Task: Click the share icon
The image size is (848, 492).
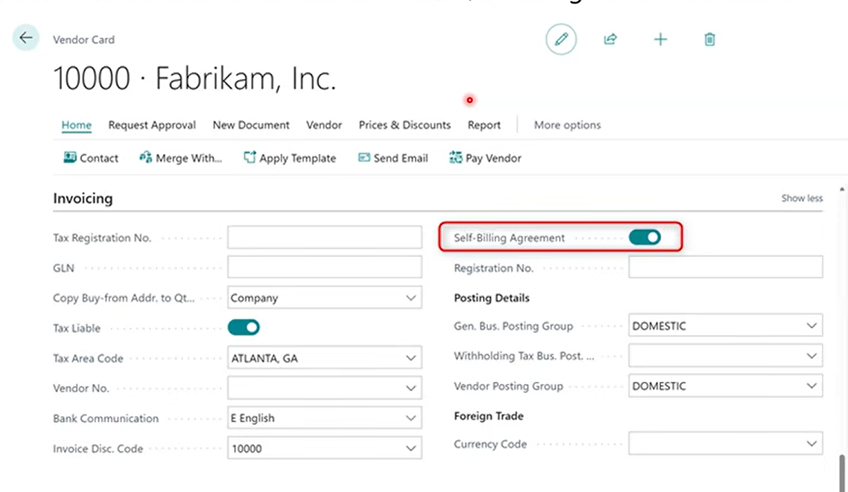Action: point(610,39)
